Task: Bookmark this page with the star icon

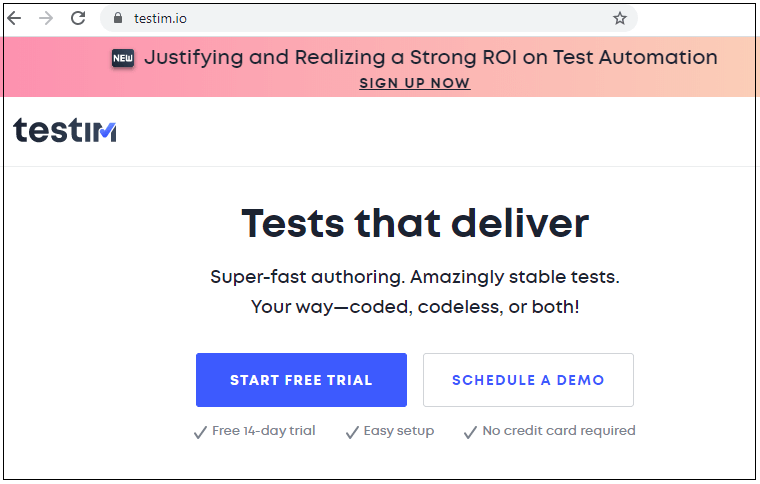Action: (619, 18)
